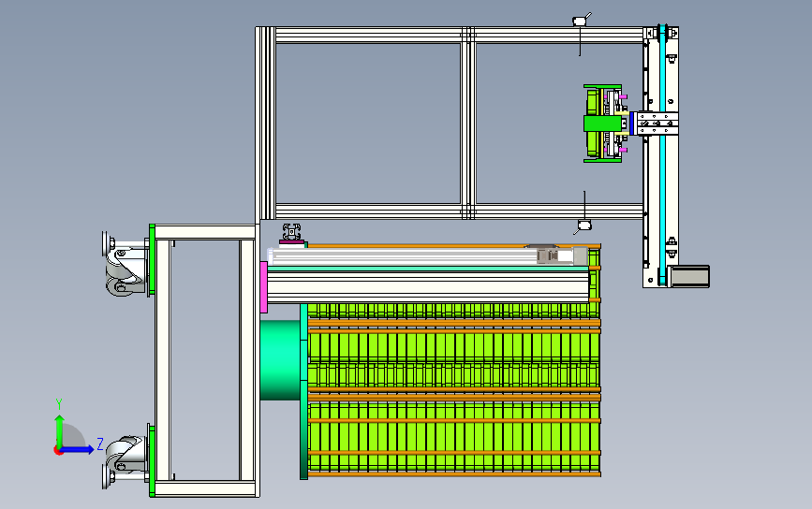
Task: Select the gray stepper motor on vertical rail
Action: [x=688, y=276]
